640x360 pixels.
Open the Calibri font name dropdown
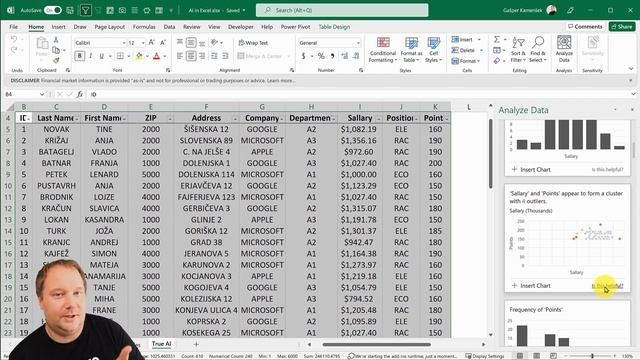click(x=124, y=43)
